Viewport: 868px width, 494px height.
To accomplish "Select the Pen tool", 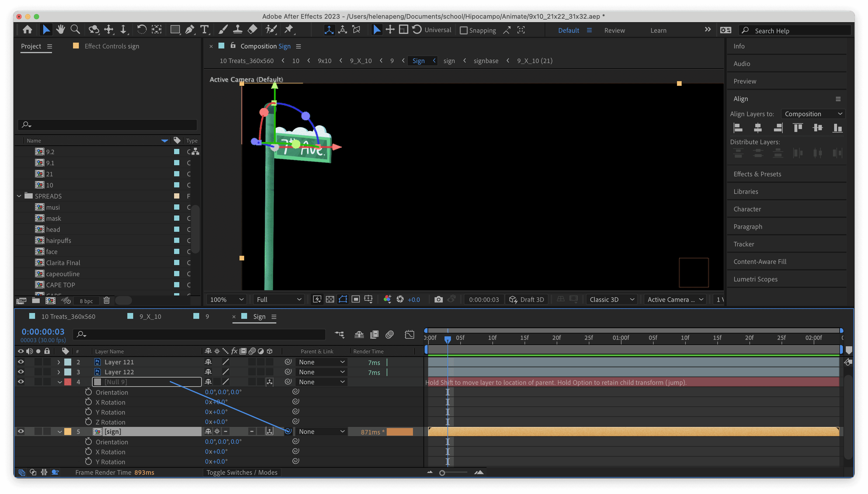I will click(189, 30).
